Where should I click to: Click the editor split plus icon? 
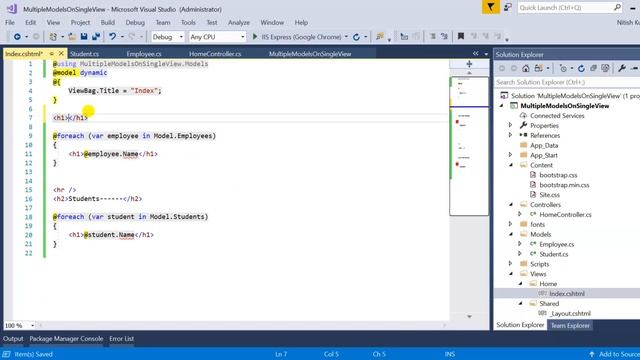point(469,64)
